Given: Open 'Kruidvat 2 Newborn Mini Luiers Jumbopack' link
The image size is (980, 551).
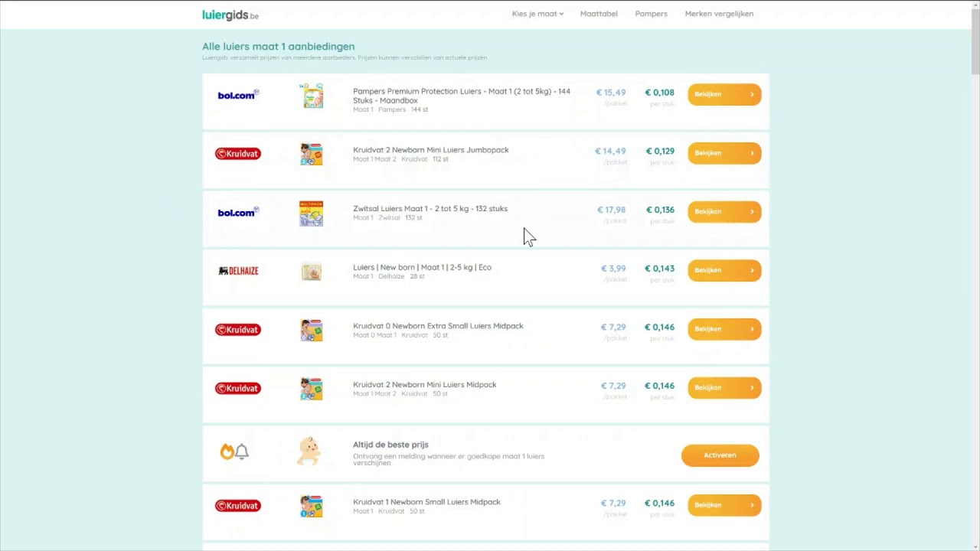Looking at the screenshot, I should click(430, 150).
